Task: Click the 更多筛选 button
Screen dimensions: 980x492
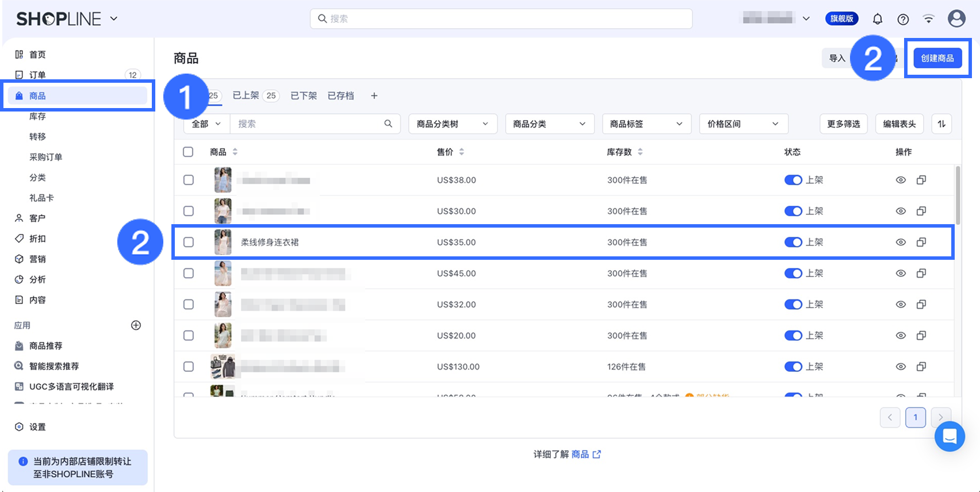Action: [843, 124]
